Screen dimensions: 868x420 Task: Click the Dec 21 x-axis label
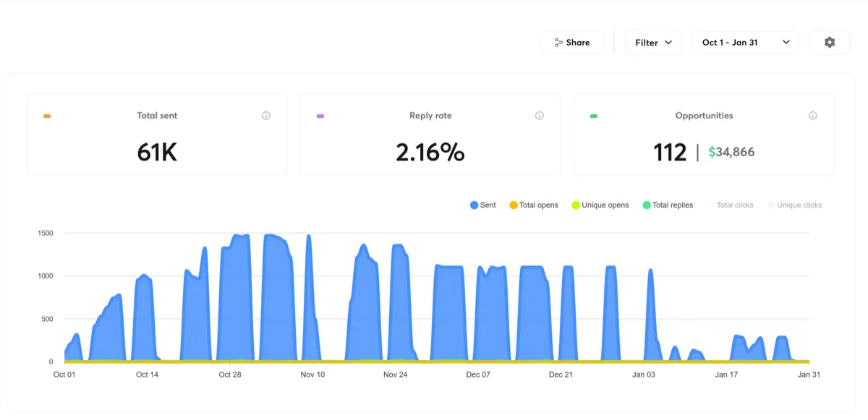561,374
